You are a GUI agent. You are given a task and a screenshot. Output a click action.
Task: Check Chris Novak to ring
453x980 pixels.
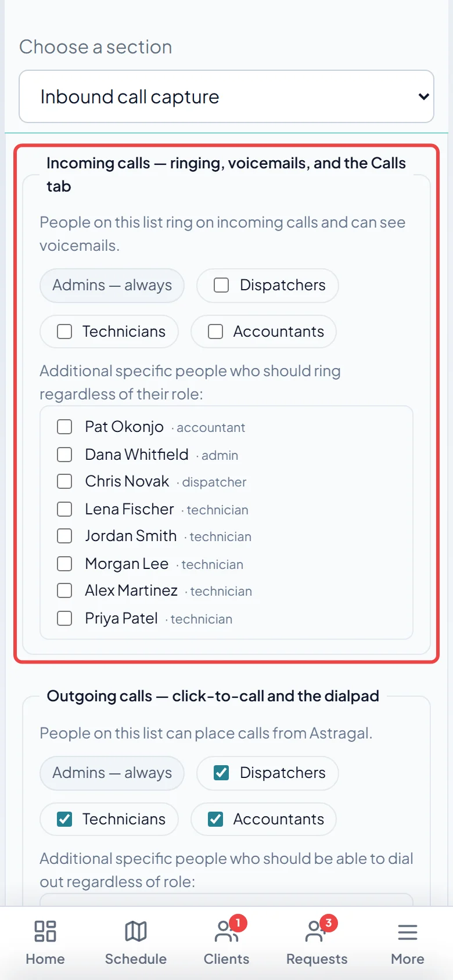pos(64,481)
